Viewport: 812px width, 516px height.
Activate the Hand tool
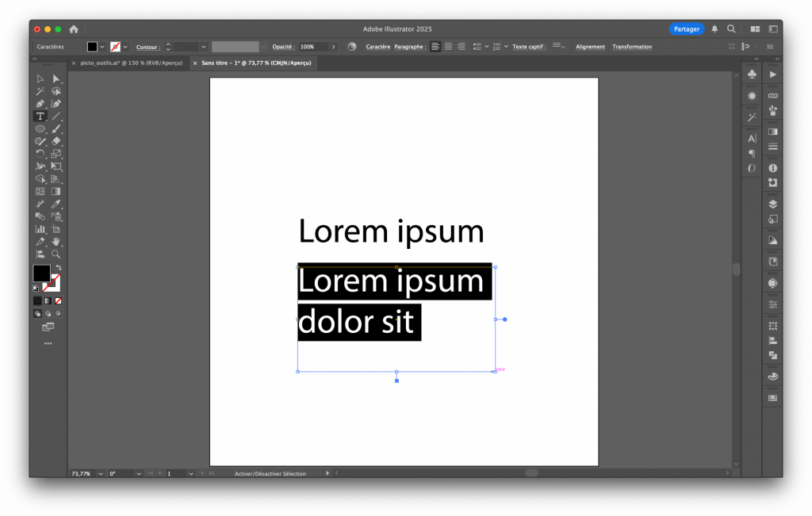pos(56,241)
